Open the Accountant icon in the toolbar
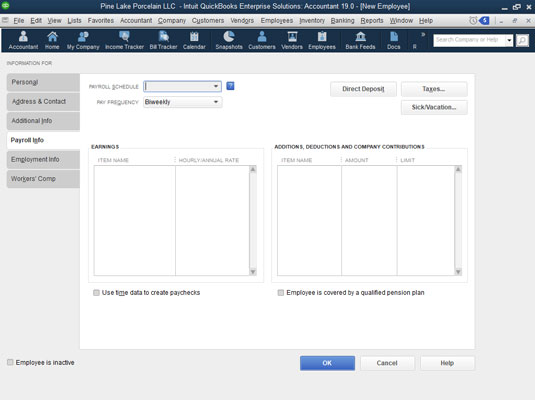 point(23,40)
